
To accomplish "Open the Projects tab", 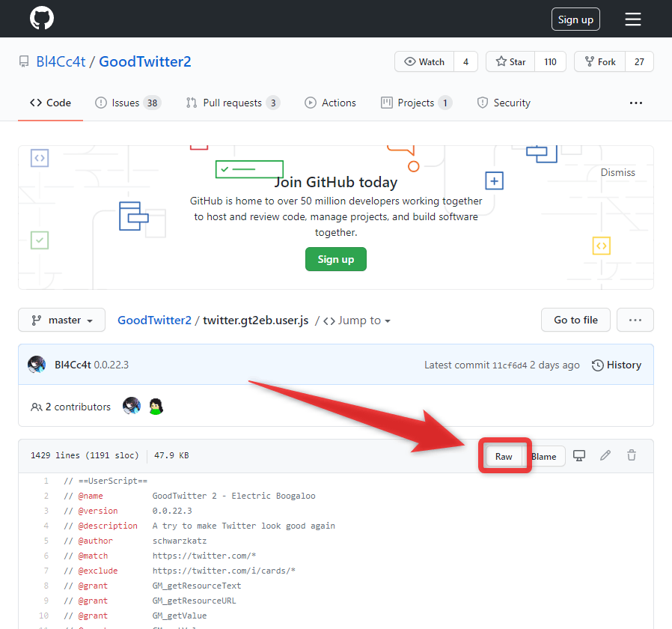I will 416,103.
